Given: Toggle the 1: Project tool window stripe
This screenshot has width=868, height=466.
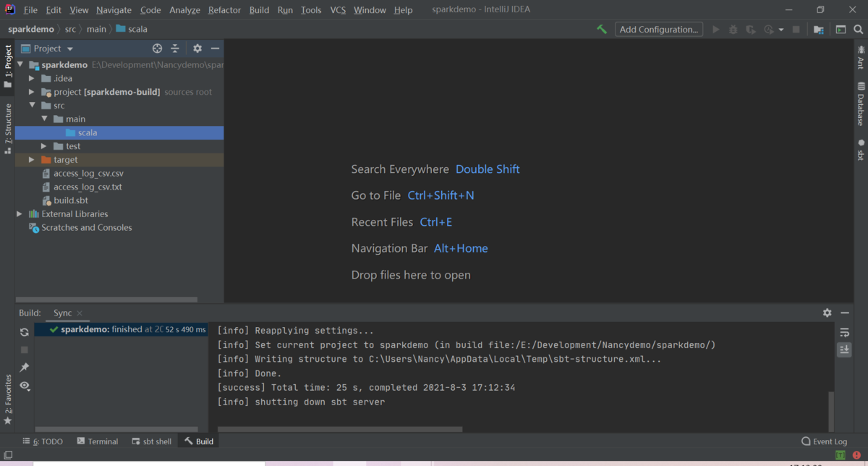Looking at the screenshot, I should [8, 67].
